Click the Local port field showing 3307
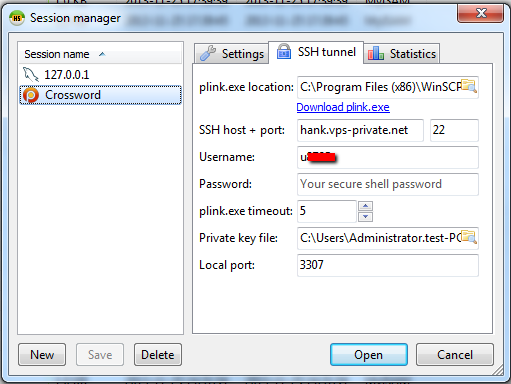 pos(388,265)
